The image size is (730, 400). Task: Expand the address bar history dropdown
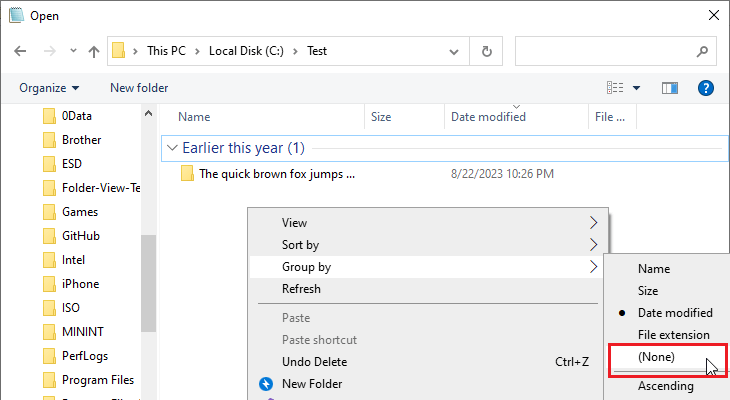click(x=454, y=51)
